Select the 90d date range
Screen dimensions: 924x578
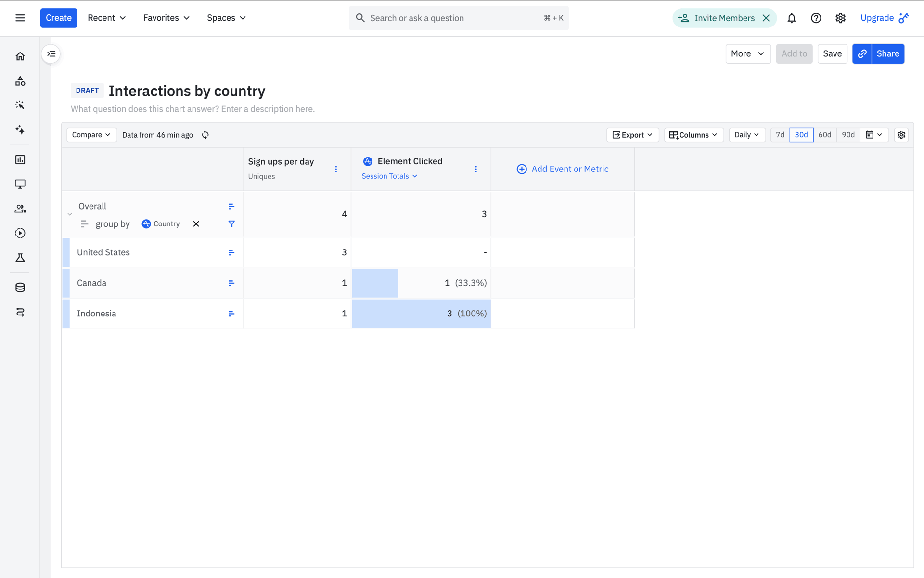[848, 135]
